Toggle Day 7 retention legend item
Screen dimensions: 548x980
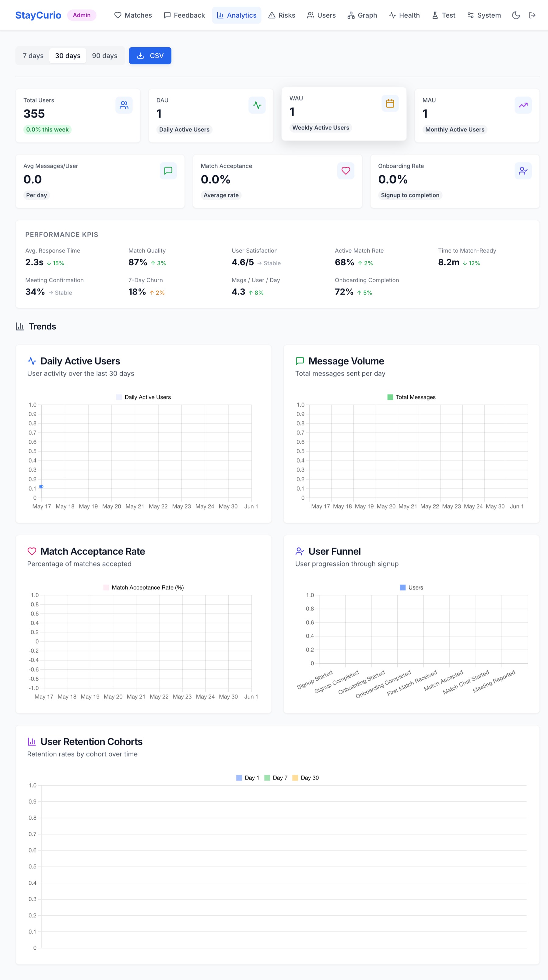276,778
